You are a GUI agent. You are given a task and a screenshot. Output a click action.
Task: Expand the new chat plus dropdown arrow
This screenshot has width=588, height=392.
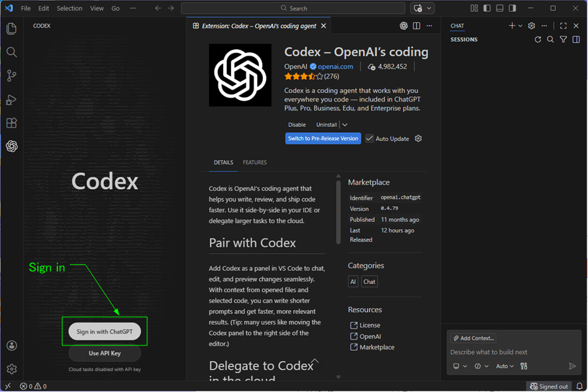pyautogui.click(x=521, y=26)
